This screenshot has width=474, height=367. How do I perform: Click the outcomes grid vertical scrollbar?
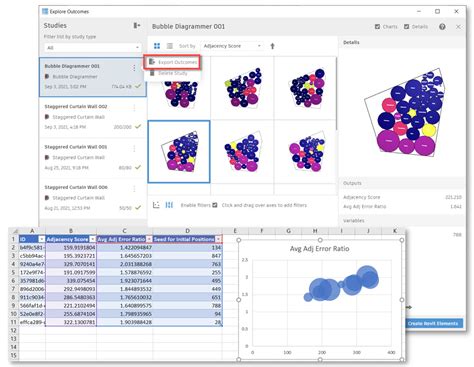(x=337, y=93)
